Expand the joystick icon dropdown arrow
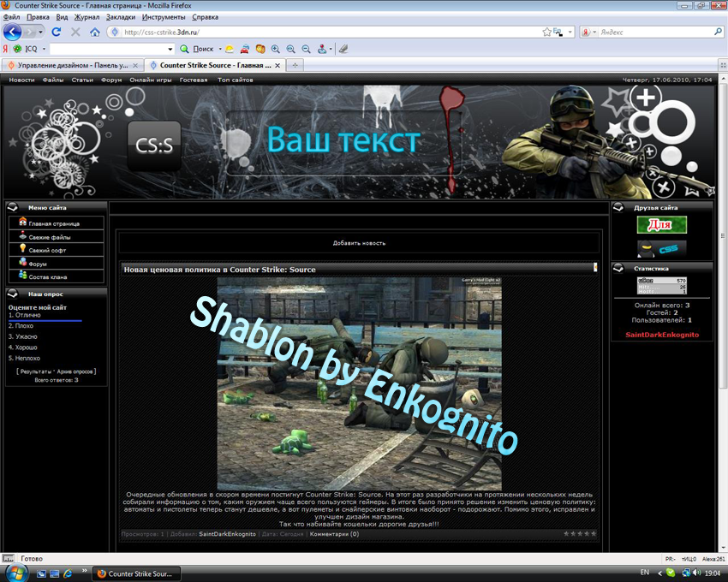 pos(331,49)
